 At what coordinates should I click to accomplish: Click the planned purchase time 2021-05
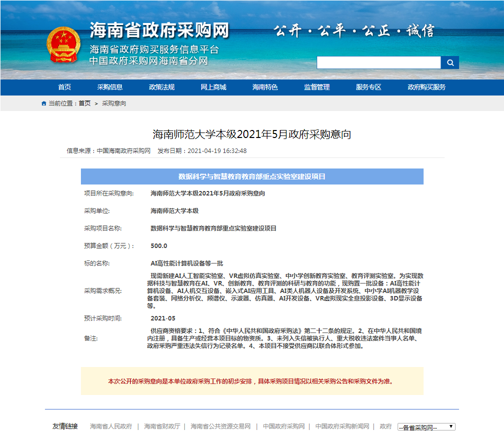[x=163, y=318]
